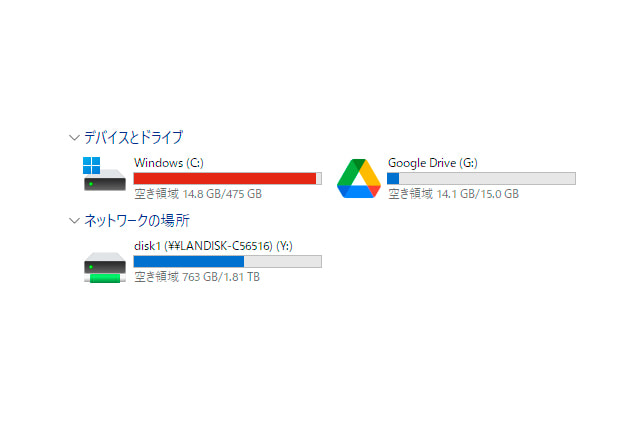Select the 空き領域 14.8 GB/475 GB text
The image size is (640, 427).
[x=198, y=193]
